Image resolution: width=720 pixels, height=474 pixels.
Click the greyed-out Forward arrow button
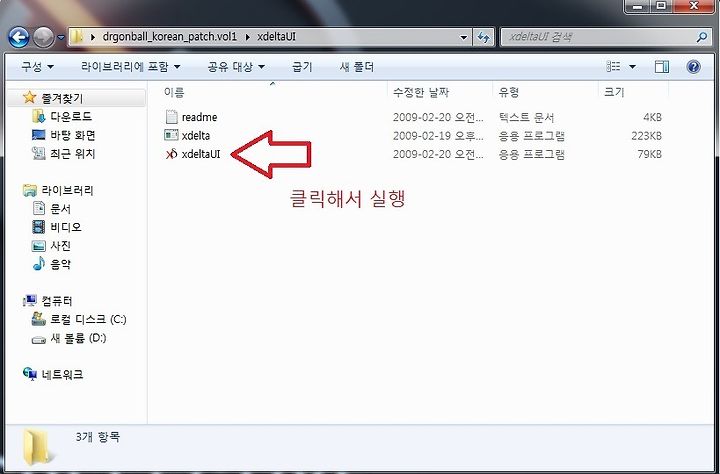(x=44, y=37)
